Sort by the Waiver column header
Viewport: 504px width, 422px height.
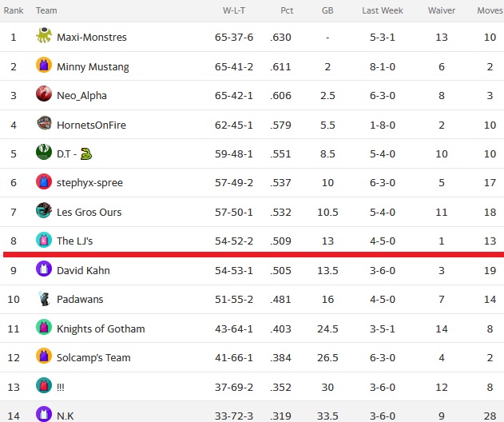pos(442,10)
